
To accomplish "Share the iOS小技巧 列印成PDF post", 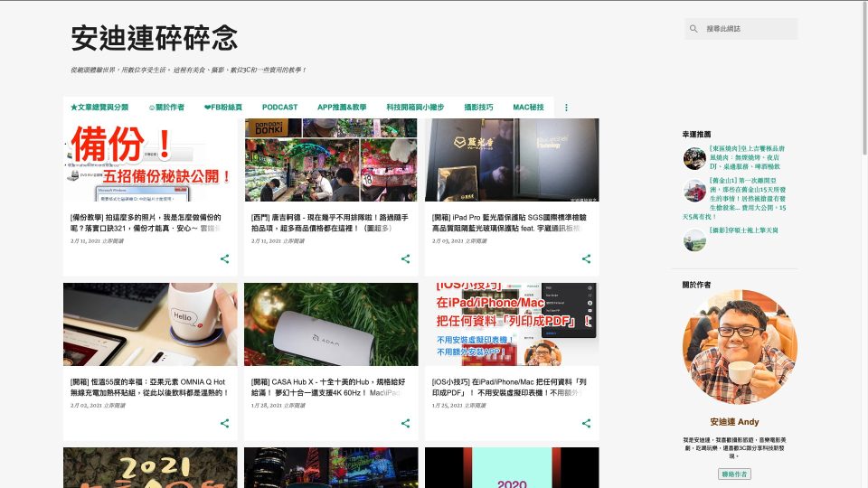I will pyautogui.click(x=586, y=423).
